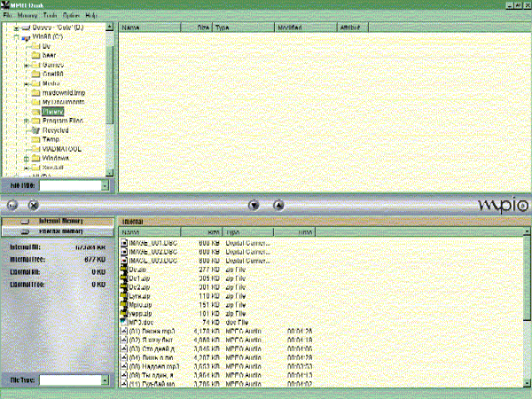Open the Help menu
Screen dimensions: 532x399
point(91,16)
